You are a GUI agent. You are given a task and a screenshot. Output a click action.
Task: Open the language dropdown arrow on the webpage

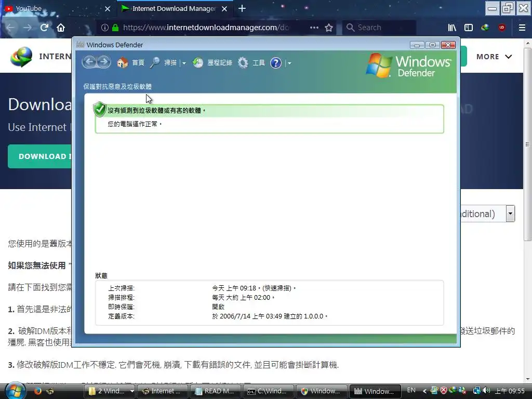tap(510, 214)
